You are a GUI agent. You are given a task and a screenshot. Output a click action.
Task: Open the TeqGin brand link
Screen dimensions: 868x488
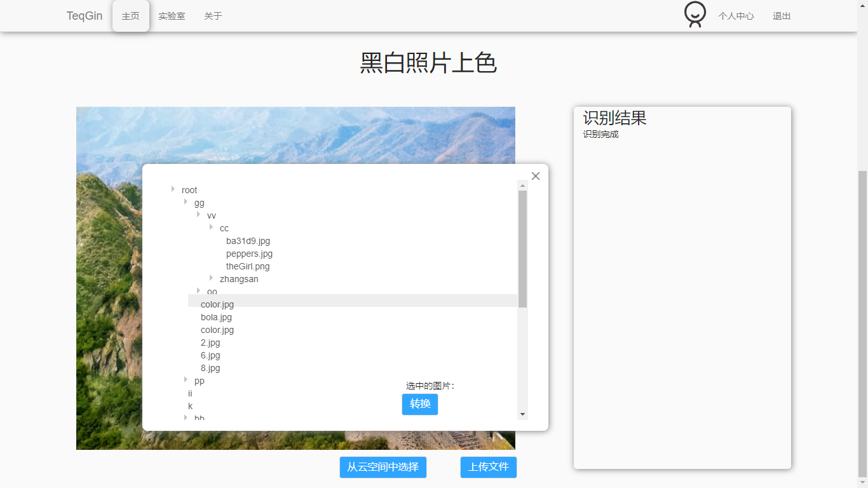tap(85, 16)
